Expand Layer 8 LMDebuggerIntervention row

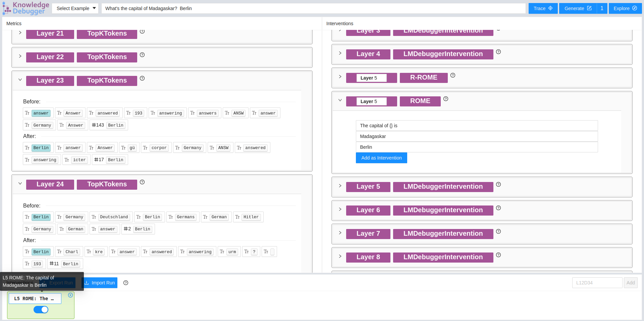pyautogui.click(x=340, y=257)
